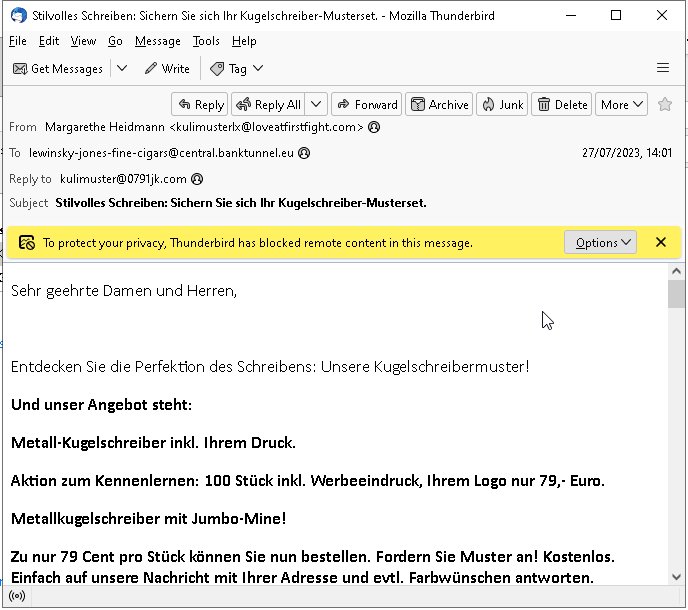The image size is (688, 610).
Task: Write a new message
Action: 167,68
